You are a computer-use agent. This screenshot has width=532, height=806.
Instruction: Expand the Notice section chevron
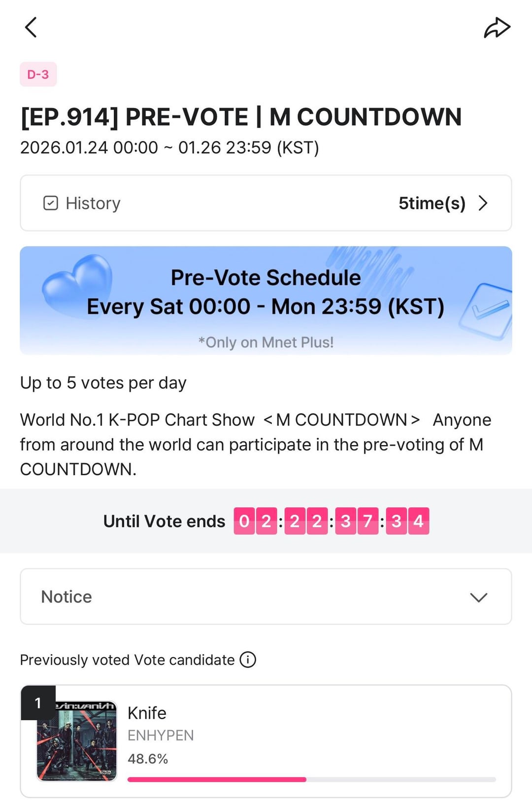coord(478,597)
